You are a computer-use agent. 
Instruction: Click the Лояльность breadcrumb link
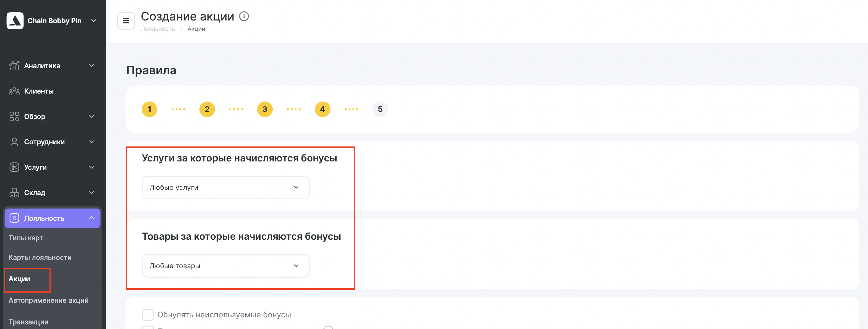tap(158, 29)
